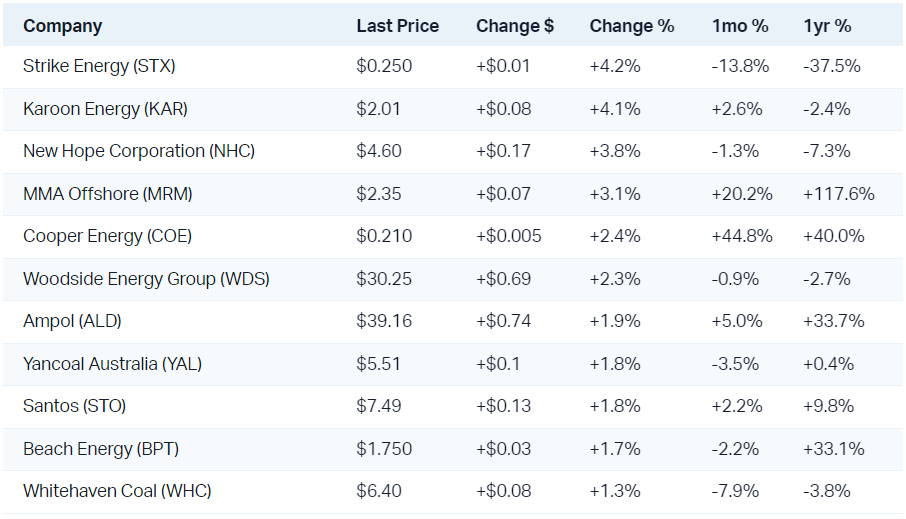Open the Ampol (ALD) company link

tap(72, 321)
